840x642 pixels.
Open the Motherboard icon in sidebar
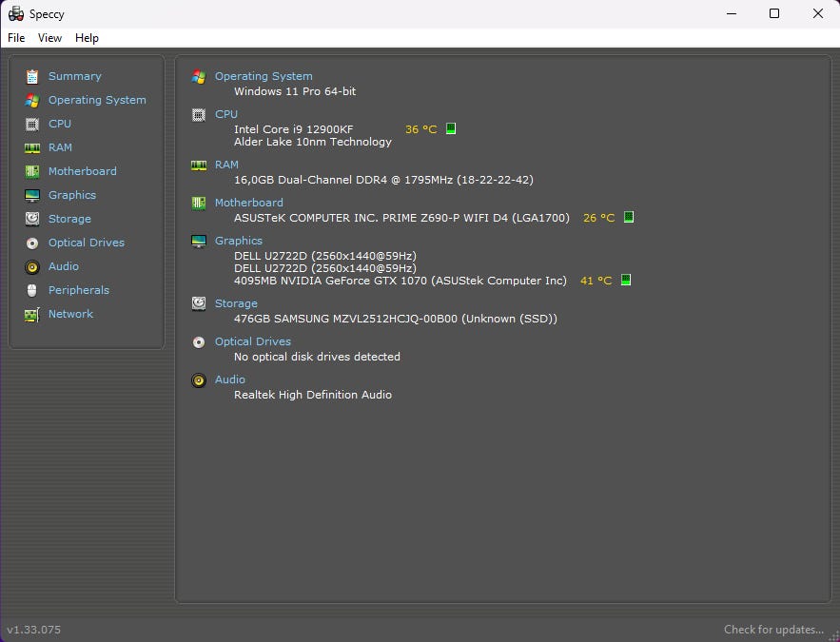click(32, 171)
